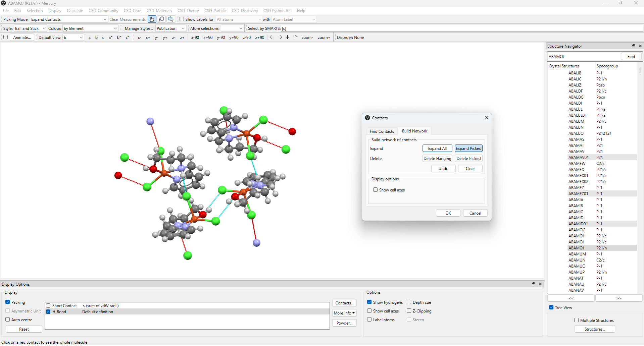
Task: Undock the Structure Navigator panel
Action: pyautogui.click(x=633, y=46)
